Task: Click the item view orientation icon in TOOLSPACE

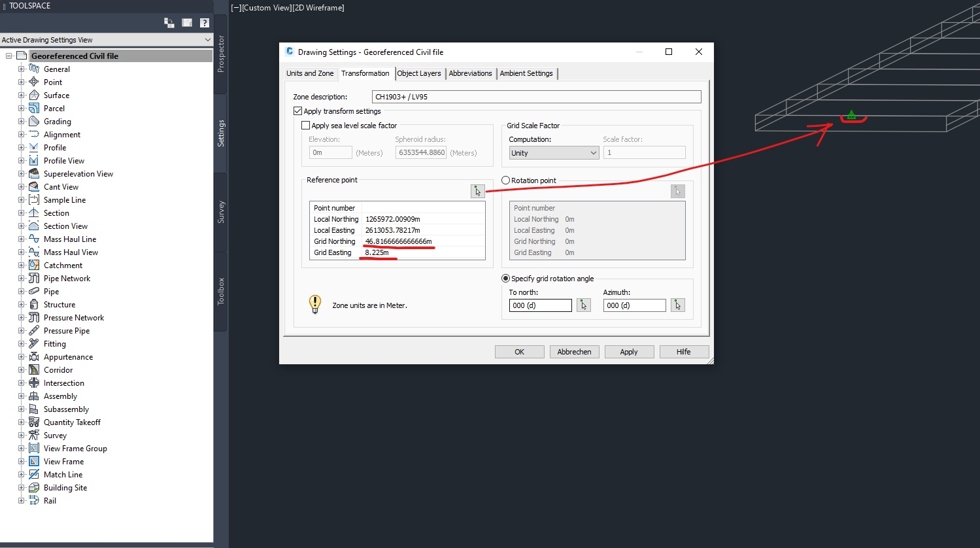Action: pyautogui.click(x=186, y=22)
